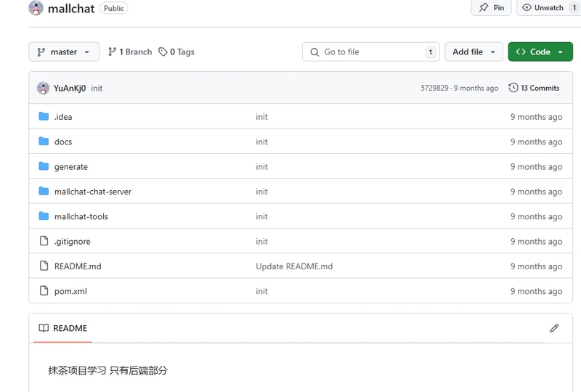This screenshot has width=581, height=392.
Task: Click the docs folder icon
Action: (x=44, y=141)
